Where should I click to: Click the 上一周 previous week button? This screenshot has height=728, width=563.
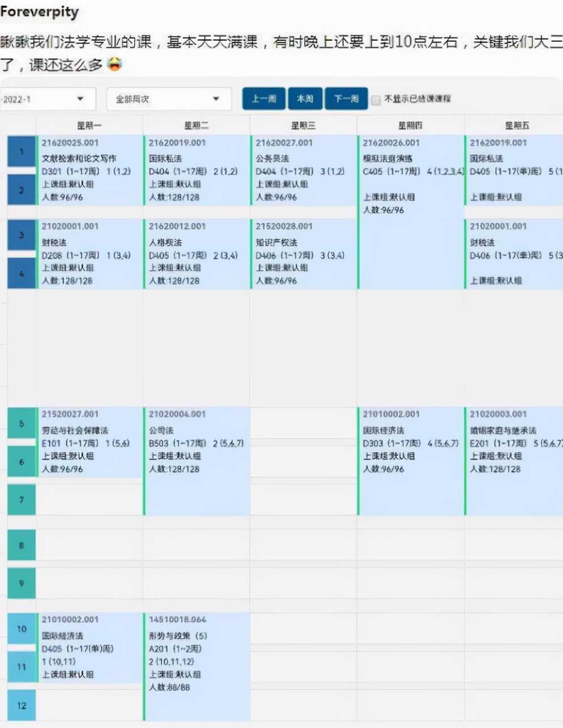(x=263, y=98)
